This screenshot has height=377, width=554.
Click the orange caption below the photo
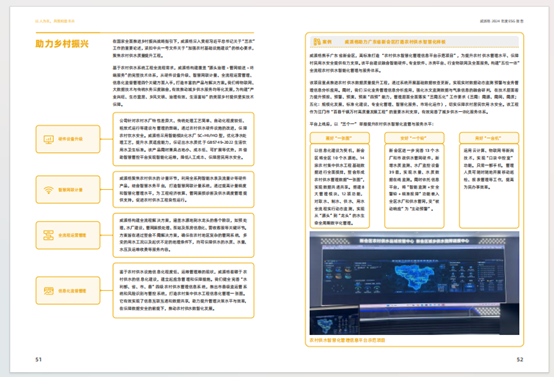(x=347, y=340)
